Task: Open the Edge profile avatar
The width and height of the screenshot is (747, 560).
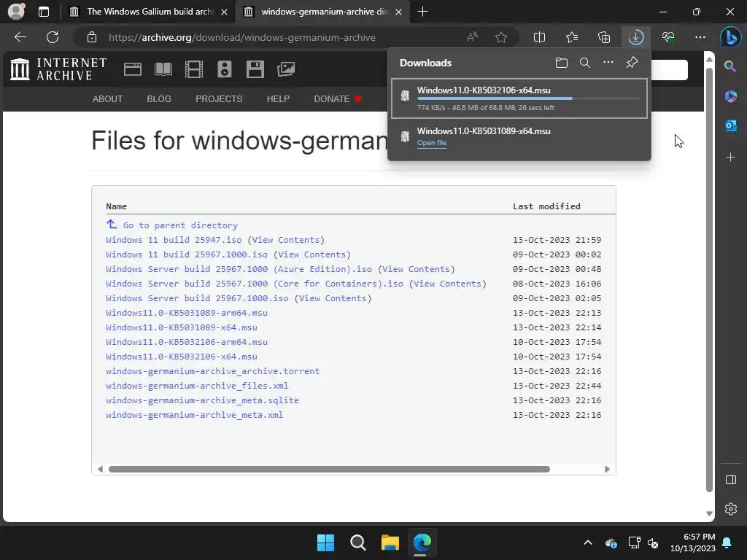Action: click(16, 12)
